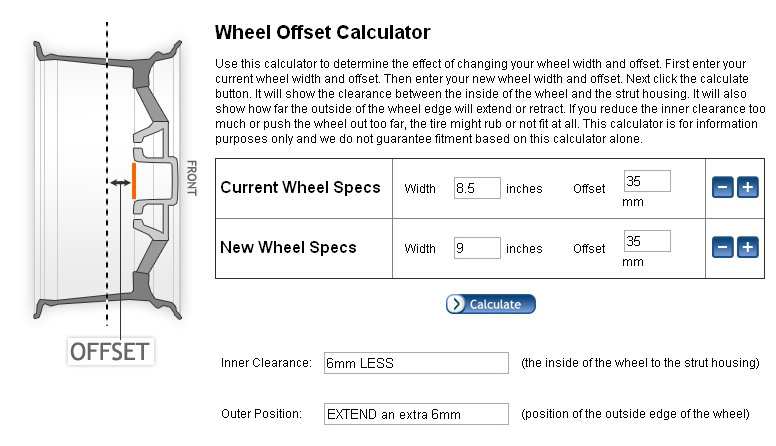776x446 pixels.
Task: Focus the Current Wheel offset input
Action: pos(646,181)
